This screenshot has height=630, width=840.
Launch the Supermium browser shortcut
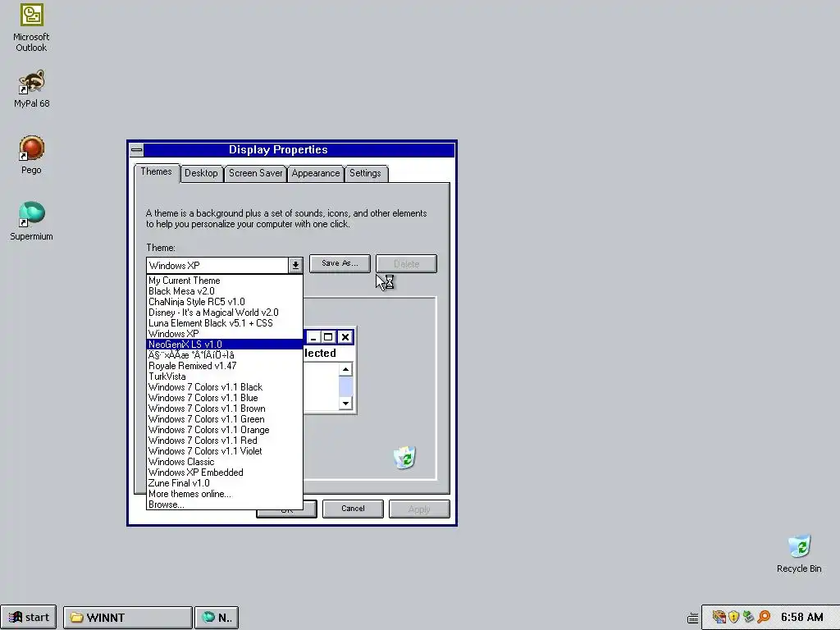click(x=31, y=221)
